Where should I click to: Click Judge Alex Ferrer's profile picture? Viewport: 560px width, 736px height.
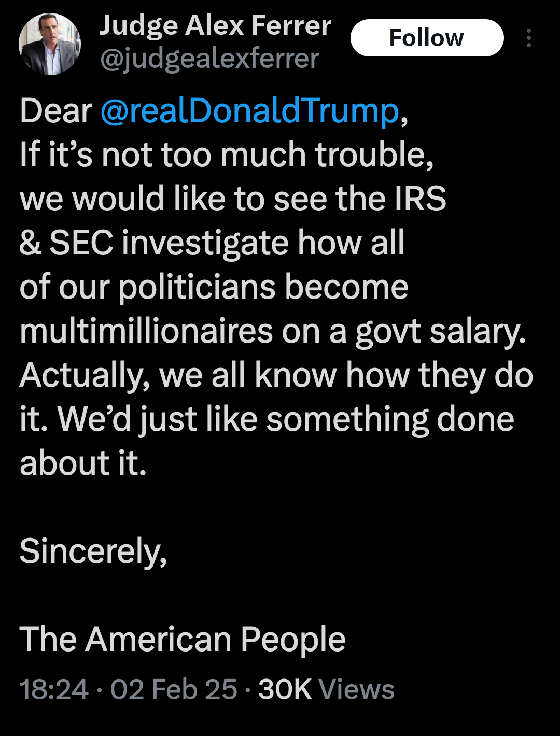50,45
